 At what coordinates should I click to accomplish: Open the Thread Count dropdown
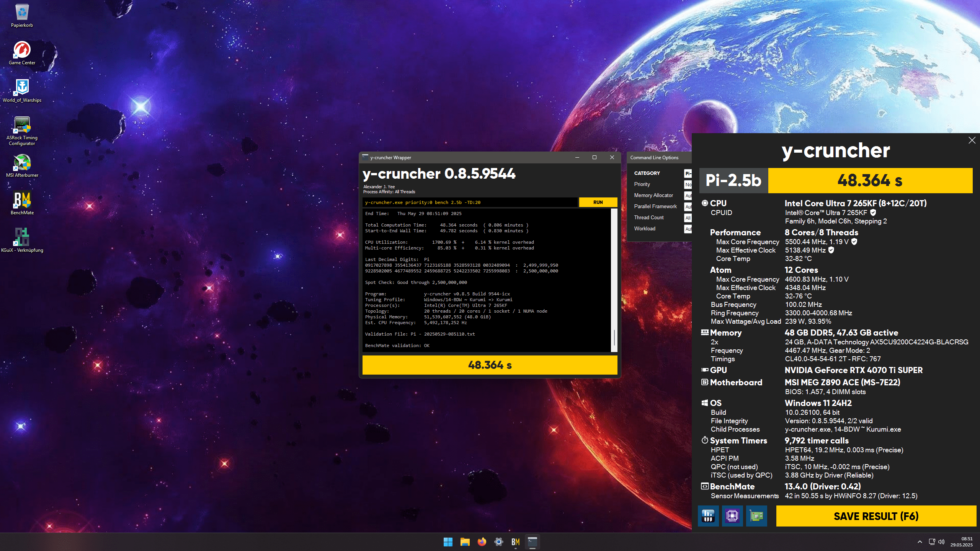click(688, 218)
